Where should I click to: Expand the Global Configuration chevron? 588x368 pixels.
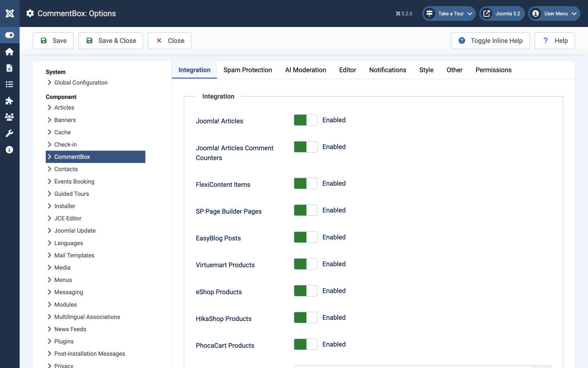49,83
